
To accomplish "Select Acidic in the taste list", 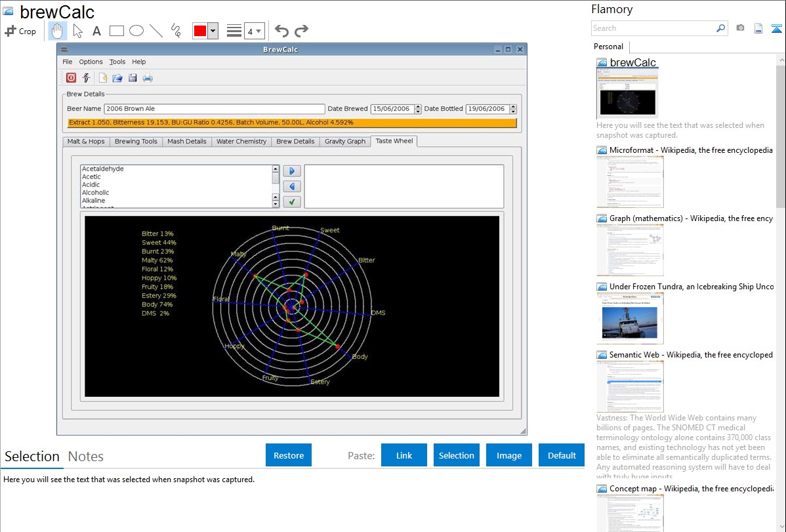I will [x=91, y=184].
